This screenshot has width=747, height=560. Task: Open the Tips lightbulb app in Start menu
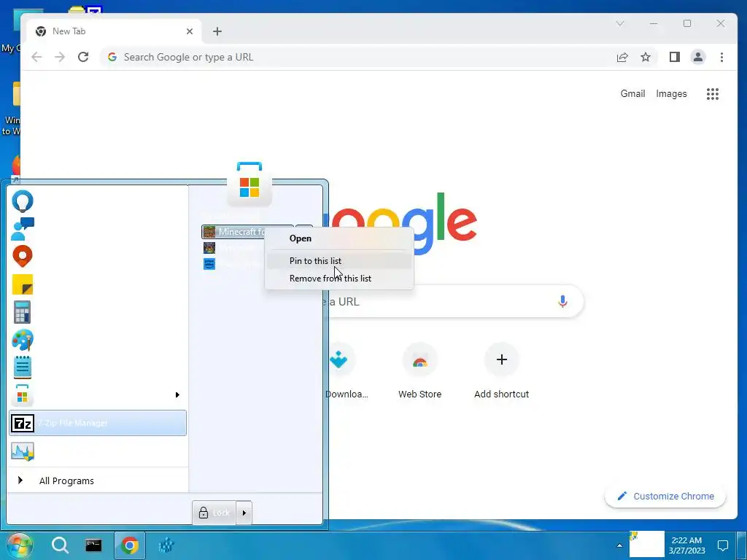click(23, 201)
